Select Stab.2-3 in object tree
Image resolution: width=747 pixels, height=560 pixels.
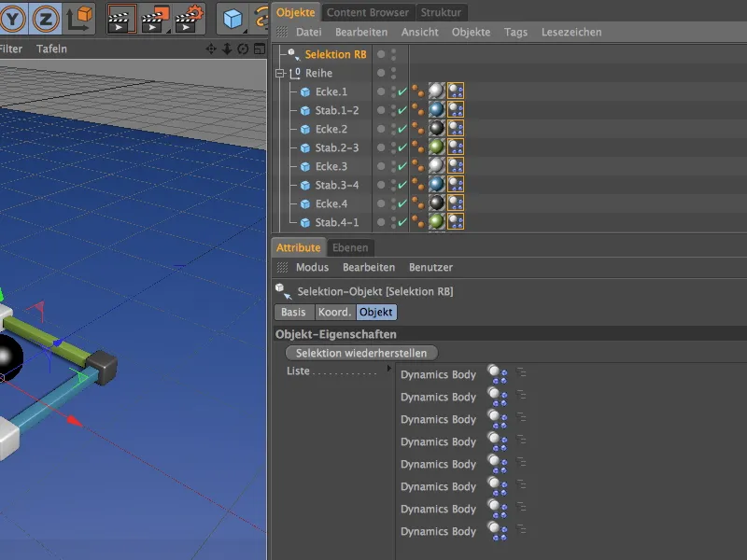pos(337,147)
